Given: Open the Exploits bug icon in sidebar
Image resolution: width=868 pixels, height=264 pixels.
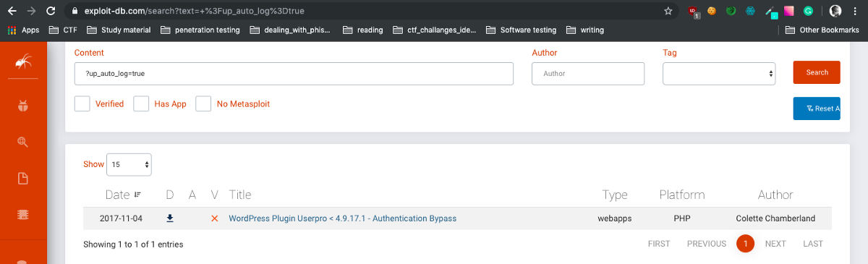Looking at the screenshot, I should [x=23, y=106].
